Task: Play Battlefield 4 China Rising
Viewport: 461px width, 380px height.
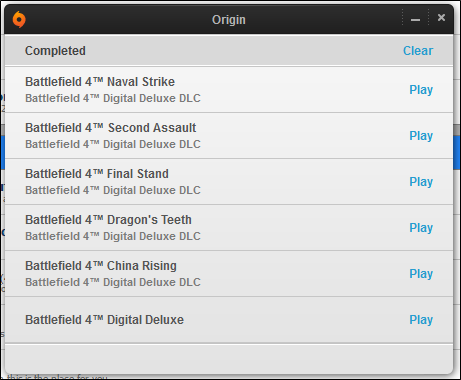Action: tap(421, 274)
